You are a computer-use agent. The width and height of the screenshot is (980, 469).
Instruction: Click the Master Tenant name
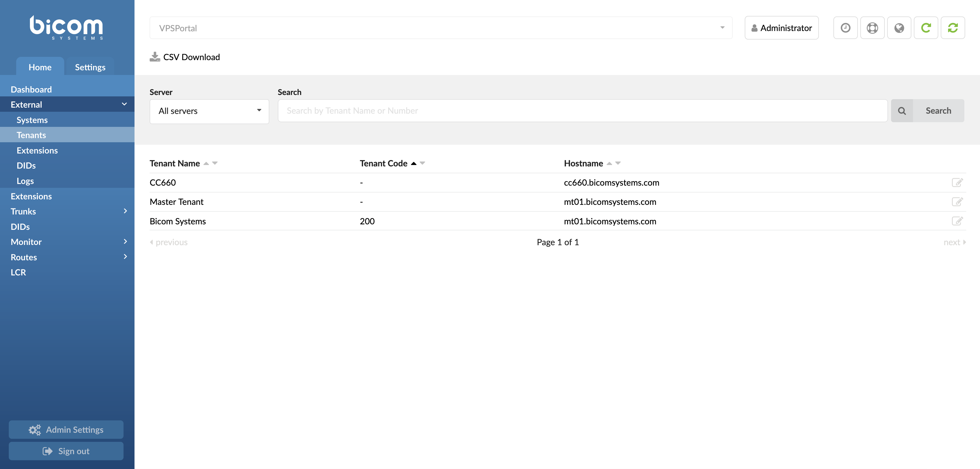click(x=177, y=202)
